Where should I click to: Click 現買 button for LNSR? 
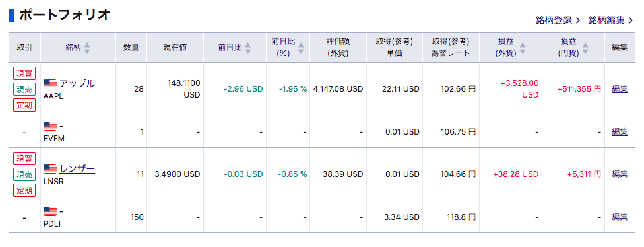24,159
